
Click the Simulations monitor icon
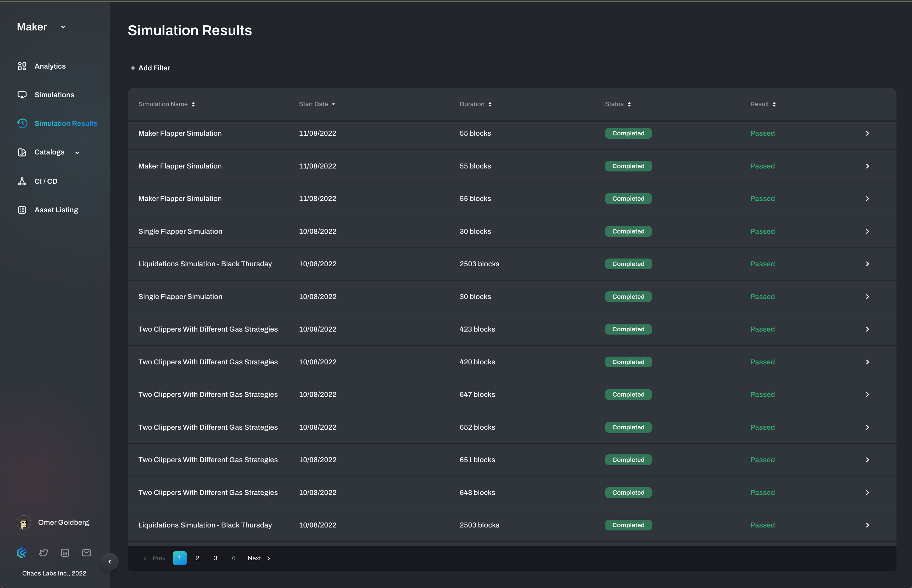pyautogui.click(x=22, y=95)
